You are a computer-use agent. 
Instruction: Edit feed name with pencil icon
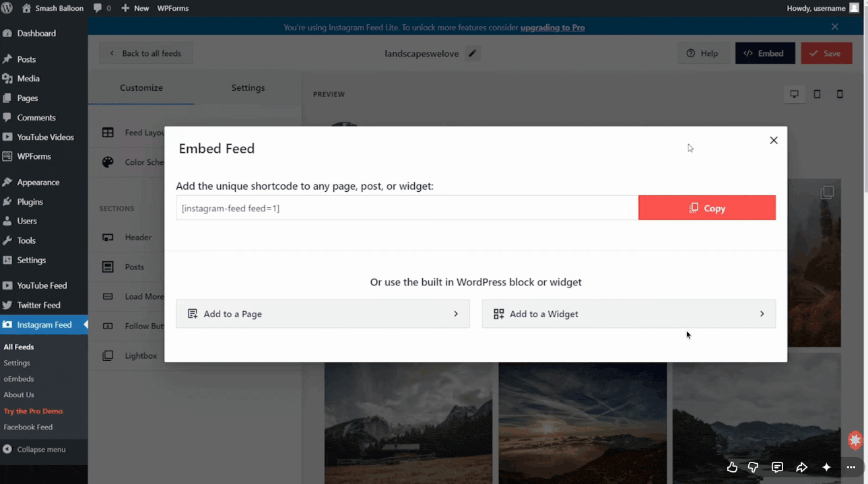(473, 53)
